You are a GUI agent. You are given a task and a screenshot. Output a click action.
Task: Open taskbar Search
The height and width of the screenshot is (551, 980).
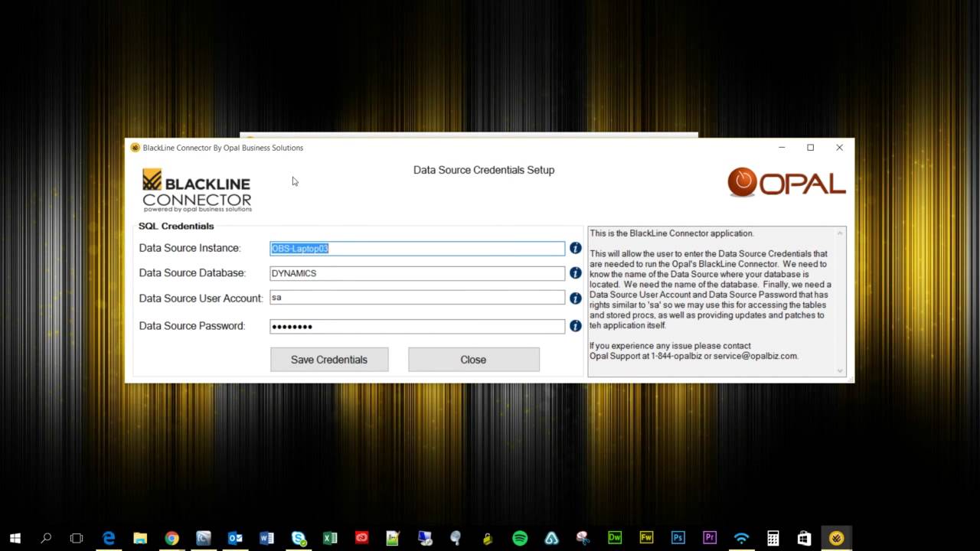click(x=46, y=538)
